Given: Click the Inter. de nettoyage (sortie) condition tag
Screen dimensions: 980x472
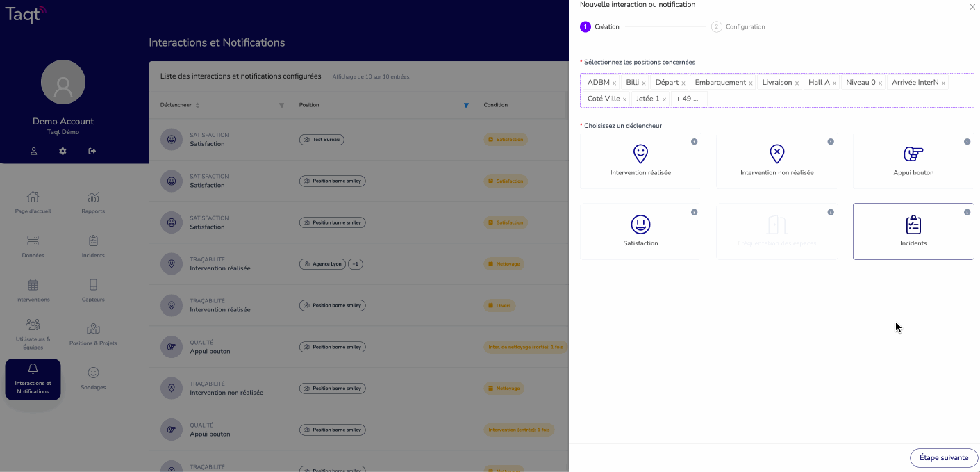Looking at the screenshot, I should [x=526, y=347].
